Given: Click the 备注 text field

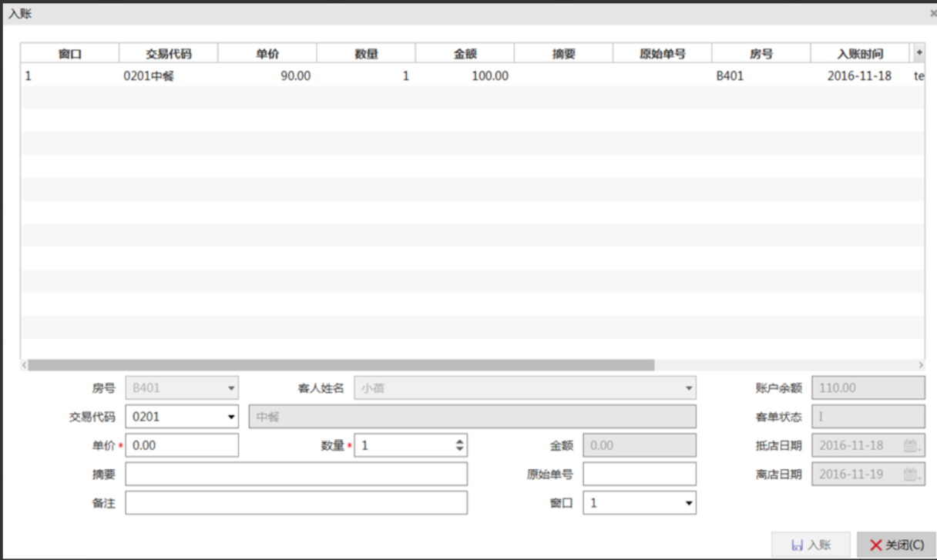Looking at the screenshot, I should pyautogui.click(x=296, y=503).
